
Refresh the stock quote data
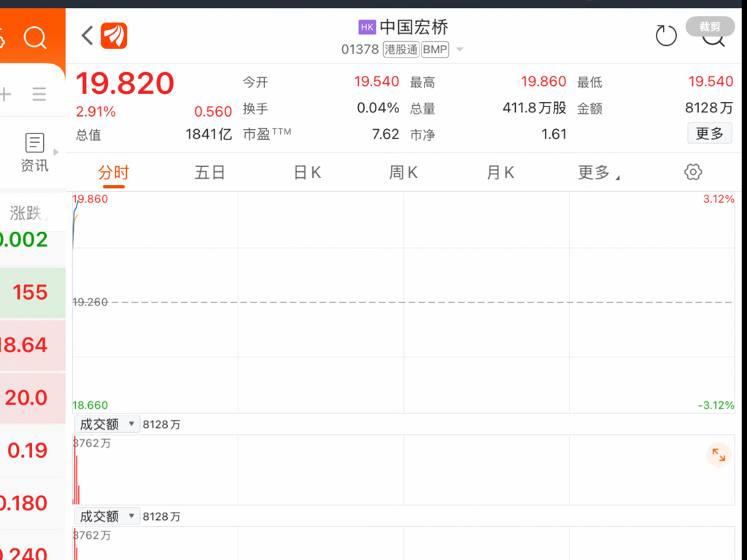(x=665, y=36)
